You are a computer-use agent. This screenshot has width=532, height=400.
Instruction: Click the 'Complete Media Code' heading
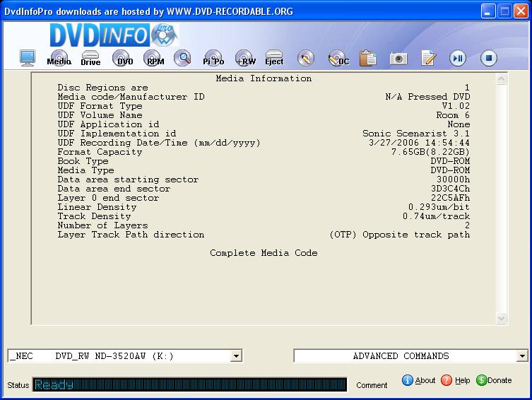[264, 253]
